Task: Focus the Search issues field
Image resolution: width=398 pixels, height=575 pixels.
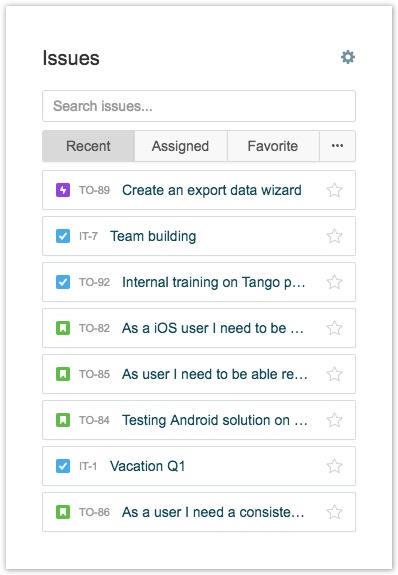Action: tap(199, 106)
